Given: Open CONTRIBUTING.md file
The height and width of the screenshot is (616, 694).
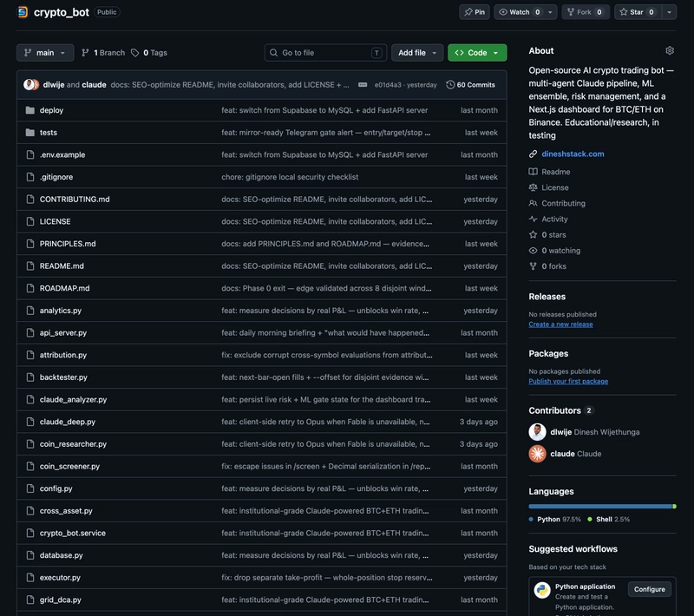Looking at the screenshot, I should 75,200.
